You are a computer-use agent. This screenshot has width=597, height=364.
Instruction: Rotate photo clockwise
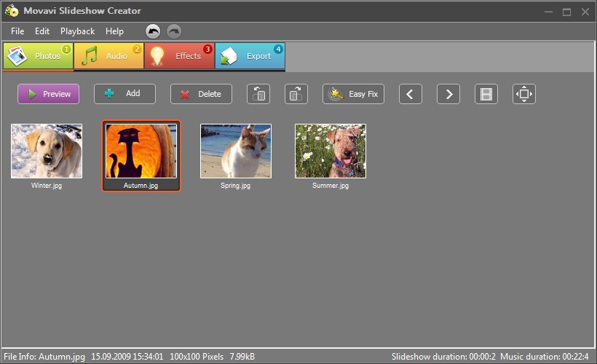tap(296, 94)
